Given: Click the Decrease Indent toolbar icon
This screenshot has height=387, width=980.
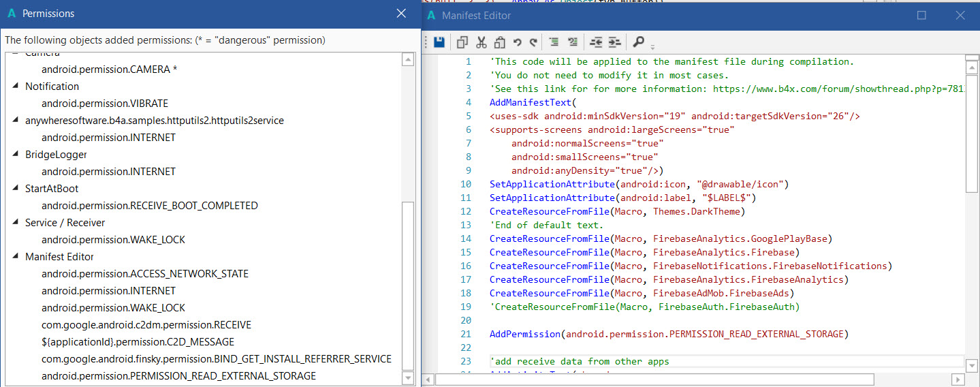Looking at the screenshot, I should [597, 42].
